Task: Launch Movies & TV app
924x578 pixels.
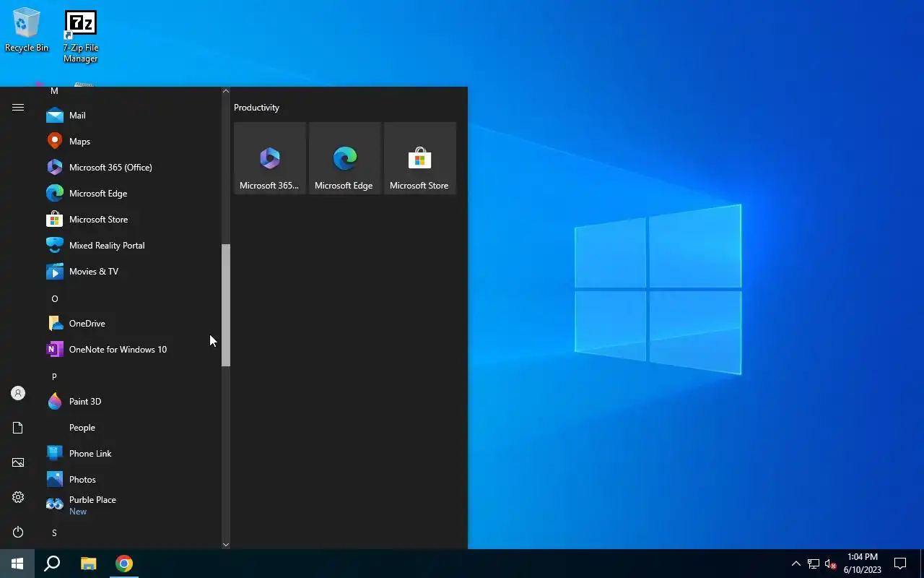Action: [x=134, y=272]
